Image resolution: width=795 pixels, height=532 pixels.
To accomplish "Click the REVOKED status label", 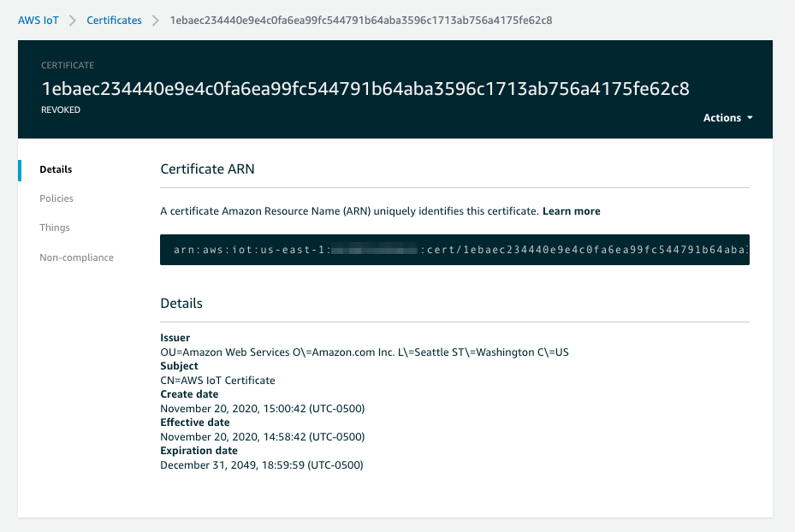I will point(60,109).
